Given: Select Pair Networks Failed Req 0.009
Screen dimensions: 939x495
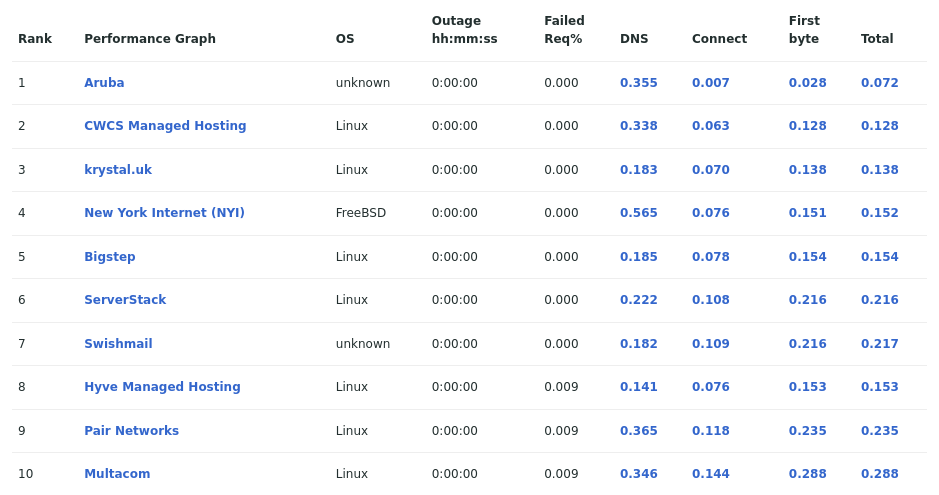Looking at the screenshot, I should point(561,430).
